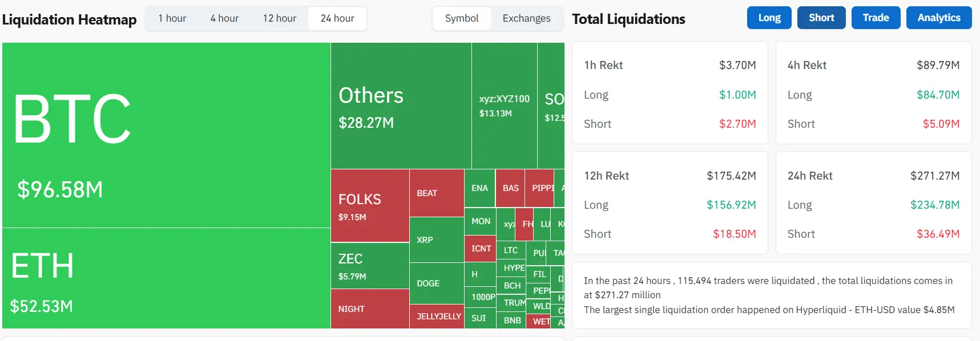The width and height of the screenshot is (980, 341).
Task: Select the 24 hour timeframe tab
Action: pyautogui.click(x=337, y=18)
